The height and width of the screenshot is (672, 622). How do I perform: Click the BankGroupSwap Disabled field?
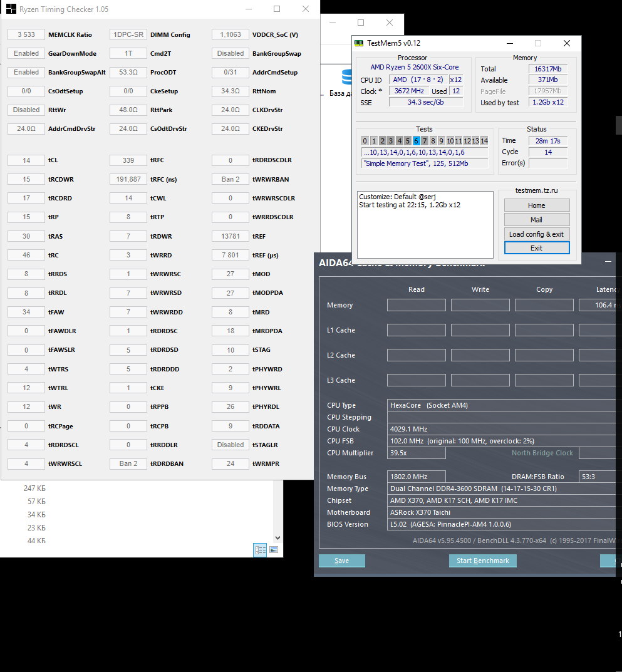[230, 54]
